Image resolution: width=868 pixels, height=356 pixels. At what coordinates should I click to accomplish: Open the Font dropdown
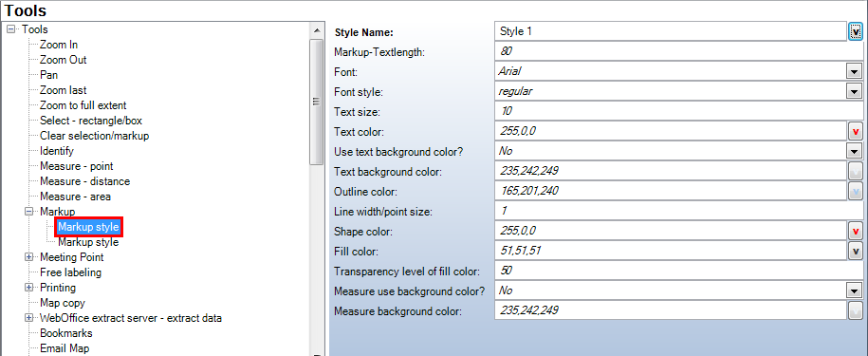click(x=855, y=71)
